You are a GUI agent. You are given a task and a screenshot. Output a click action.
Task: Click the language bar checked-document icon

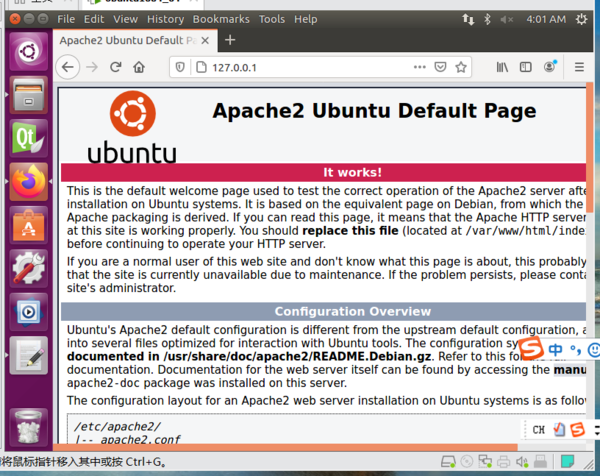(559, 429)
